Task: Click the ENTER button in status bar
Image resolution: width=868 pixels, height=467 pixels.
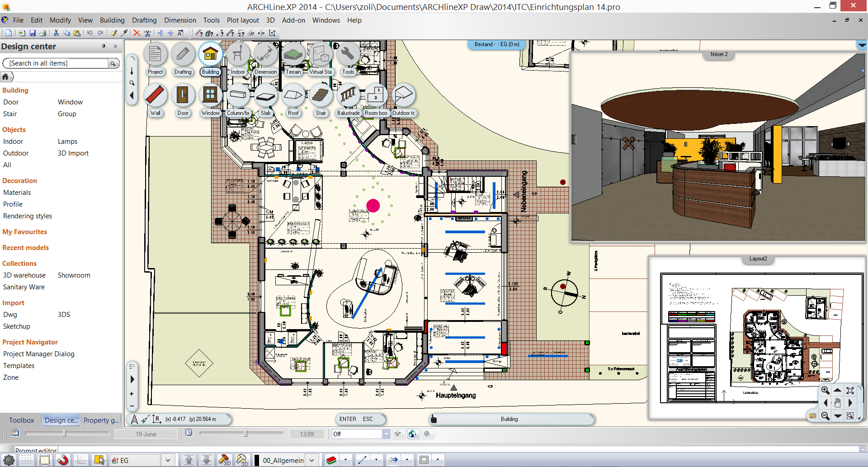Action: pyautogui.click(x=348, y=419)
